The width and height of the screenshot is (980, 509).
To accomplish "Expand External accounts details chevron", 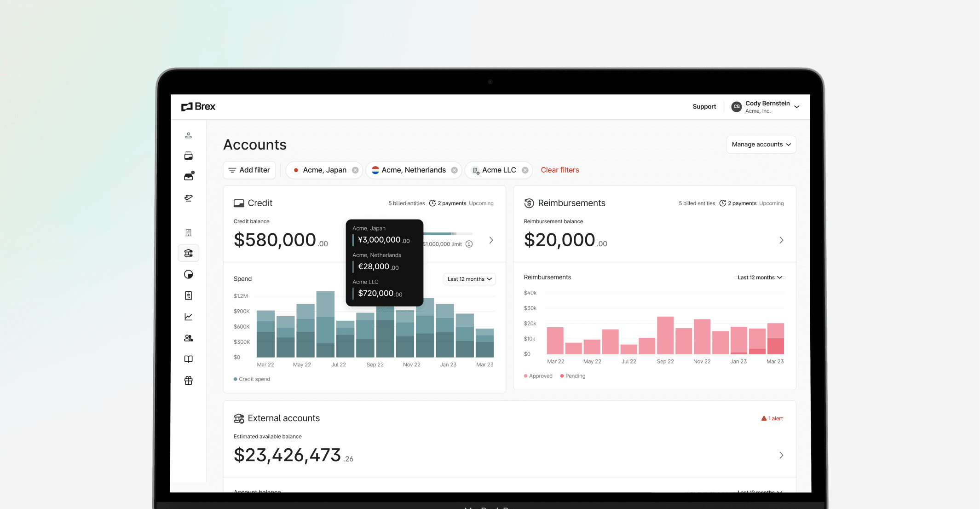I will point(781,455).
